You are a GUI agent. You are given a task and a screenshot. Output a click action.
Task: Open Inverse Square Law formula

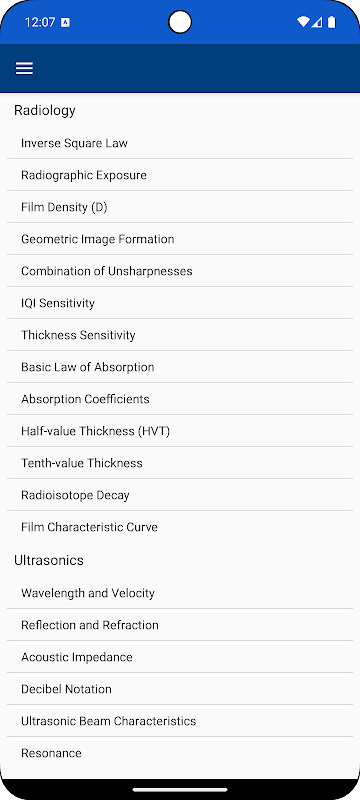tap(180, 143)
